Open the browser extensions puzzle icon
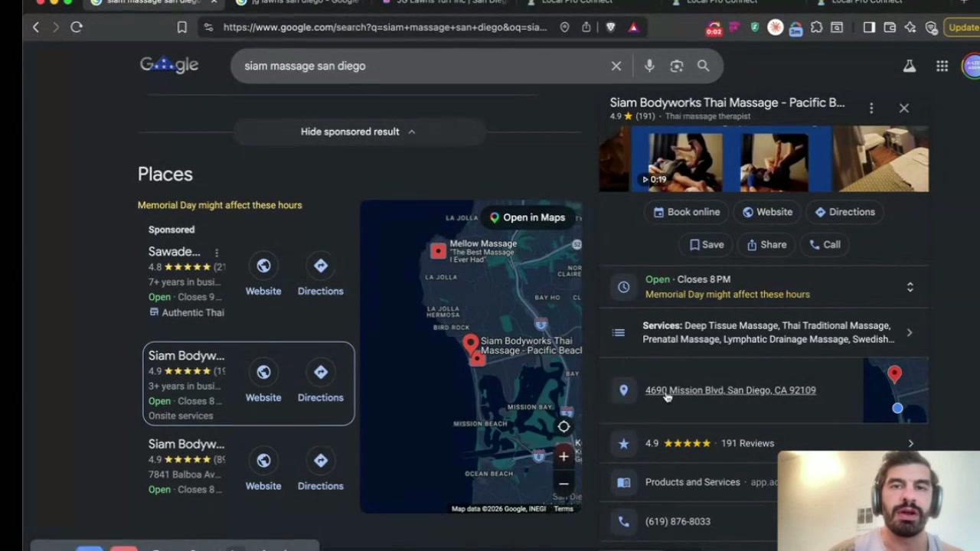The width and height of the screenshot is (980, 551). (x=816, y=28)
